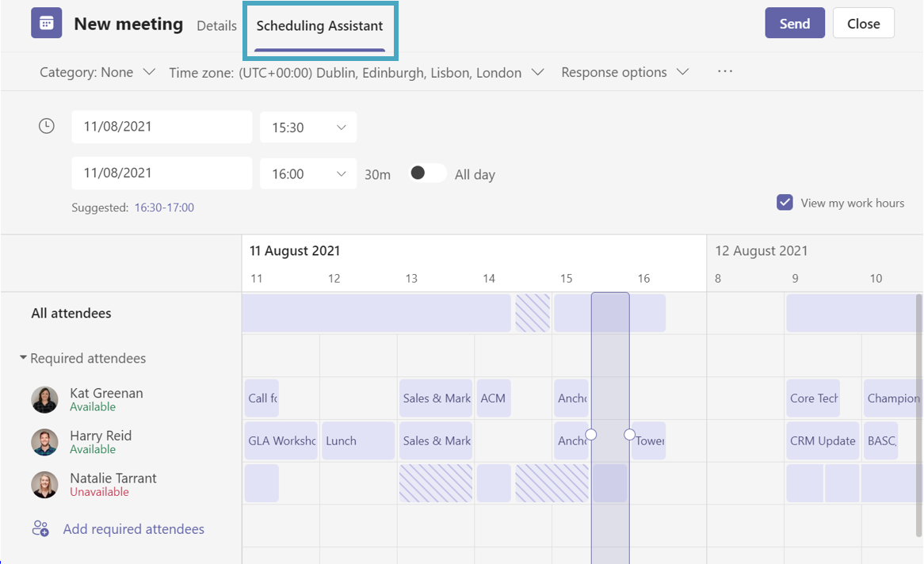Viewport: 924px width, 564px height.
Task: Enable the All day toggle
Action: [x=426, y=173]
